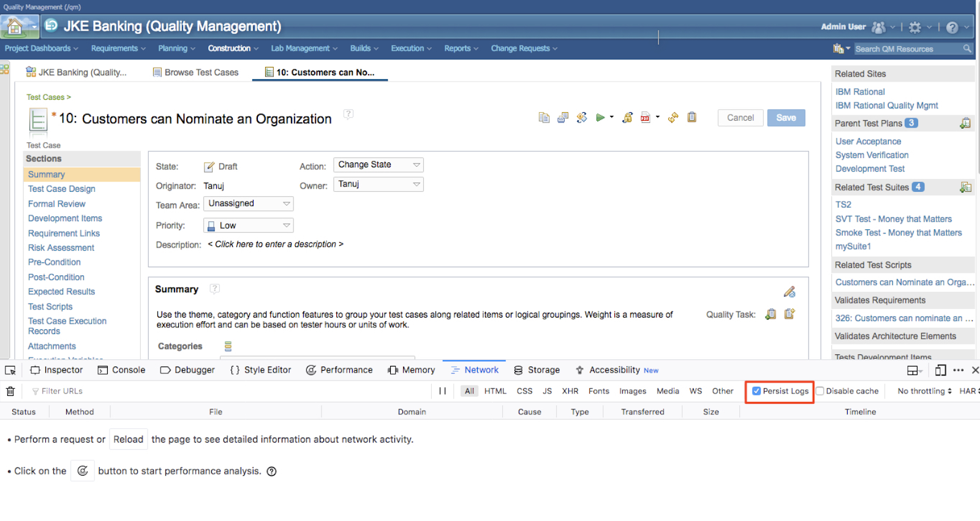Open the Team Area dropdown
The image size is (980, 521).
[x=248, y=203]
